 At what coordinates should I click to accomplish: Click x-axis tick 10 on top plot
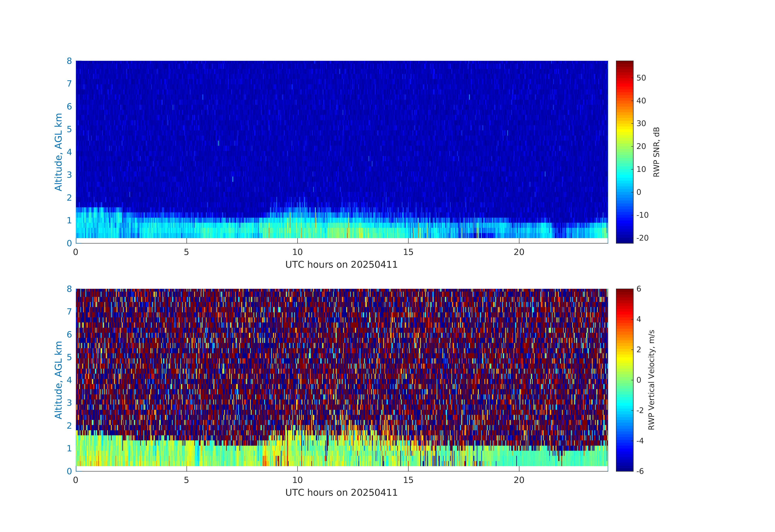pyautogui.click(x=297, y=252)
